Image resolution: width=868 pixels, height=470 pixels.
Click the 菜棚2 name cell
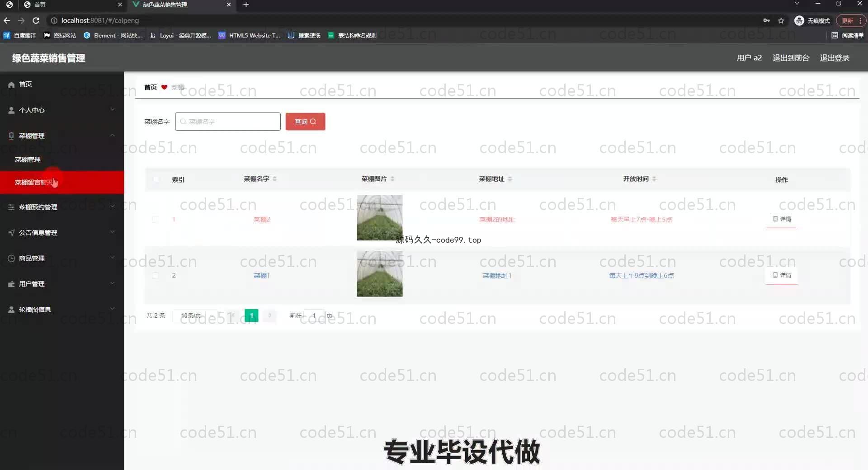262,220
